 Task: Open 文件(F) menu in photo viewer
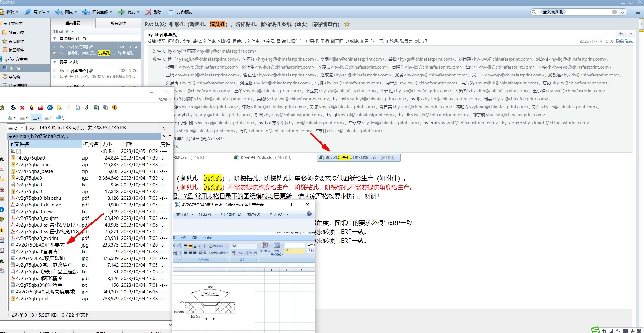tap(185, 214)
